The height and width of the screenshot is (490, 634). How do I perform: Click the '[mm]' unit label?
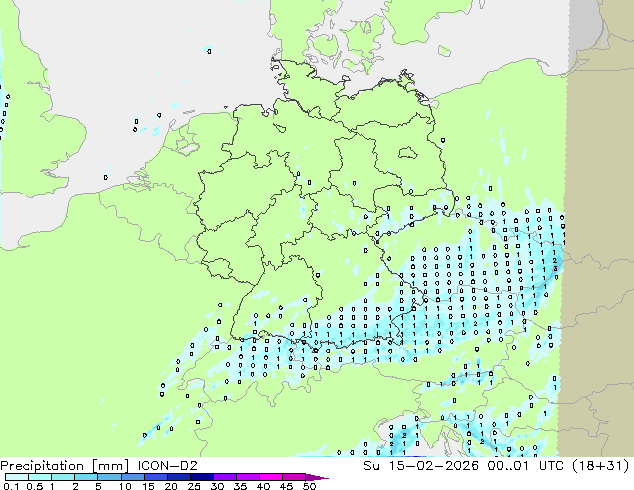[111, 466]
